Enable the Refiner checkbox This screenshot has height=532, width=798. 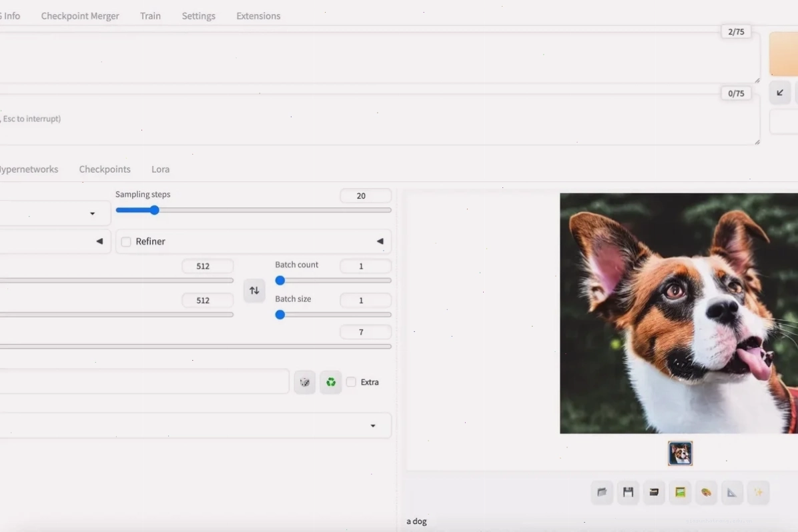tap(126, 241)
